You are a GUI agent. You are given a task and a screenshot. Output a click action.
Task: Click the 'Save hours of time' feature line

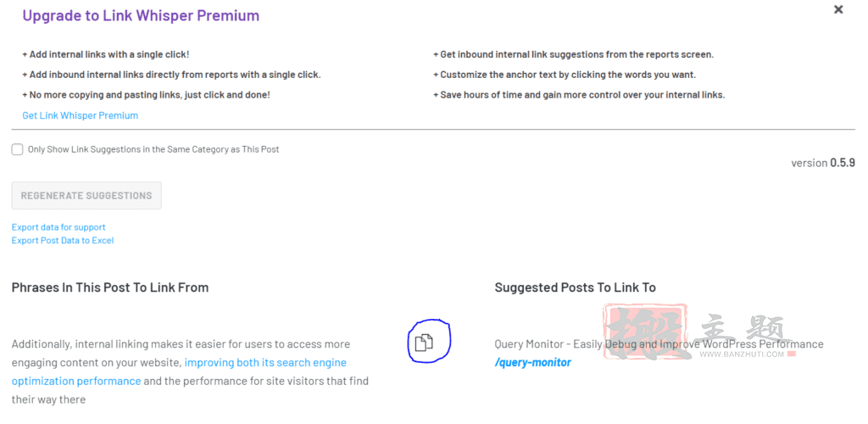pos(579,95)
